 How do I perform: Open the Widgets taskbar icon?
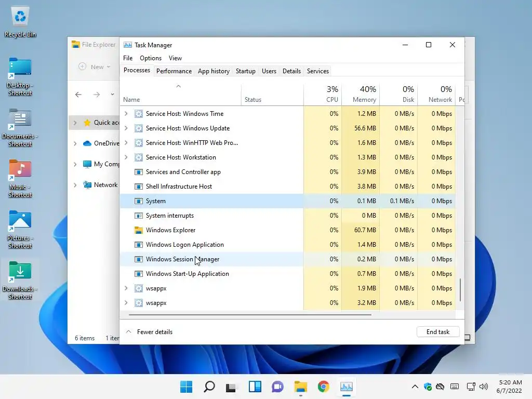255,387
